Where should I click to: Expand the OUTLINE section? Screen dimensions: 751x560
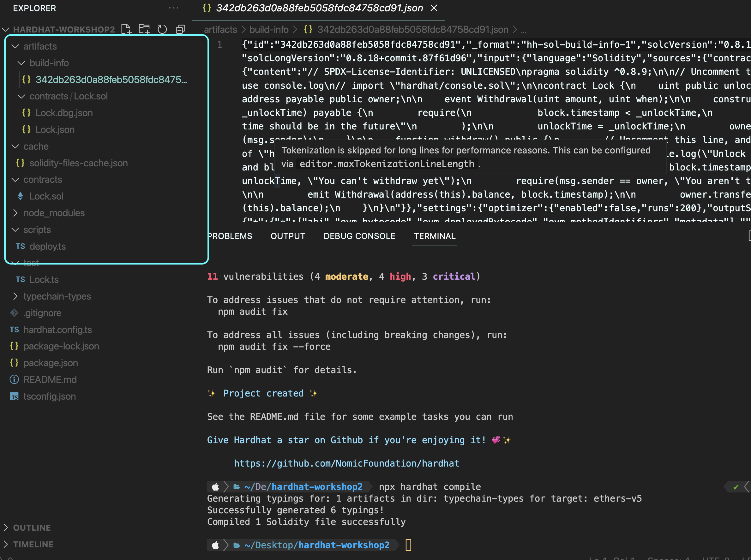coord(32,527)
